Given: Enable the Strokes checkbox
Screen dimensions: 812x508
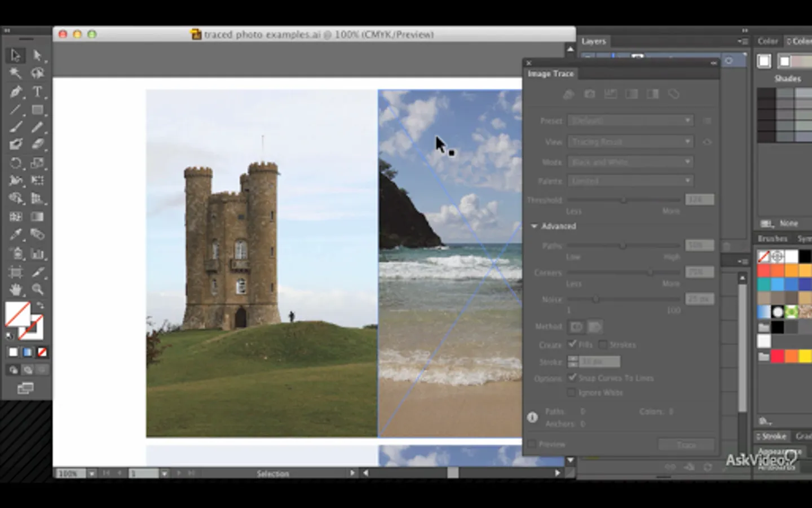Looking at the screenshot, I should click(603, 344).
